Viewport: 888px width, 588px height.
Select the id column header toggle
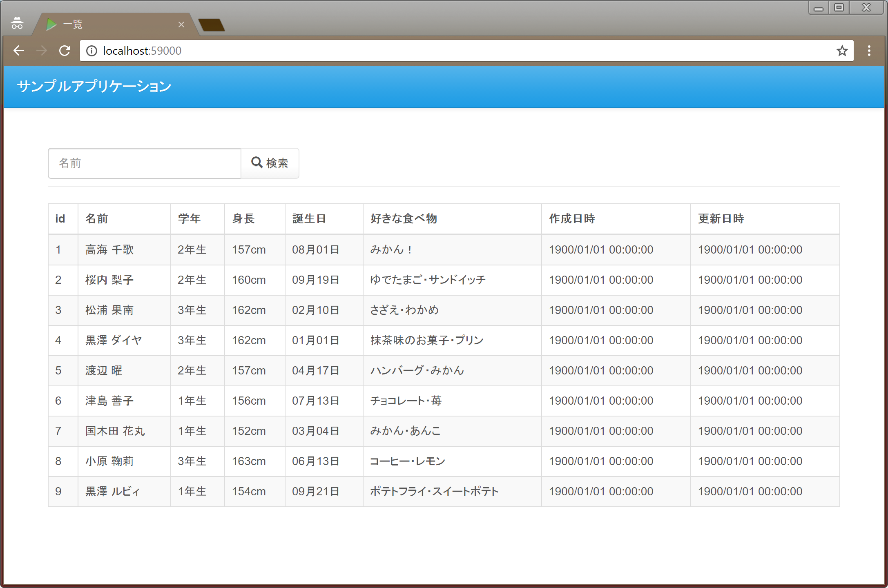[60, 219]
